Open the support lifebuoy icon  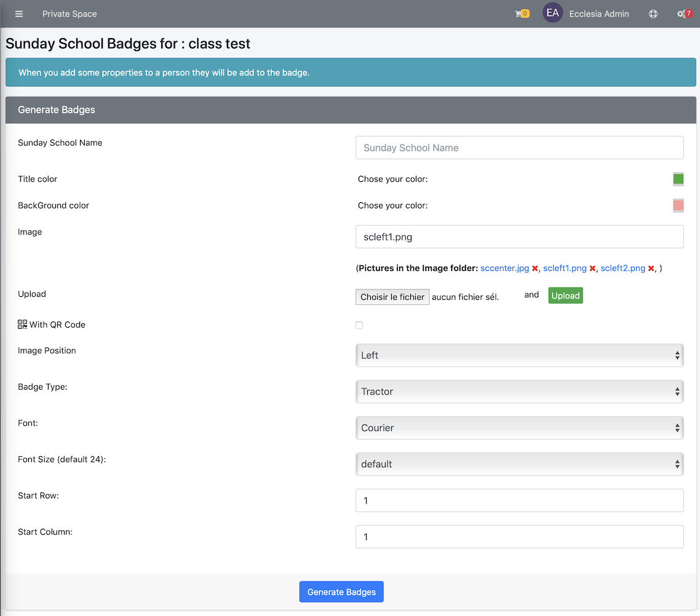point(653,14)
